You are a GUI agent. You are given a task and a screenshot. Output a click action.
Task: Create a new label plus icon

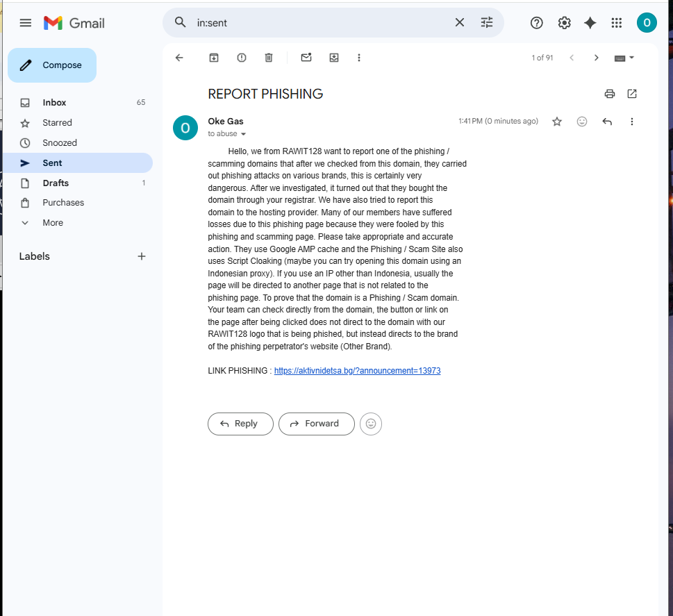pyautogui.click(x=142, y=256)
